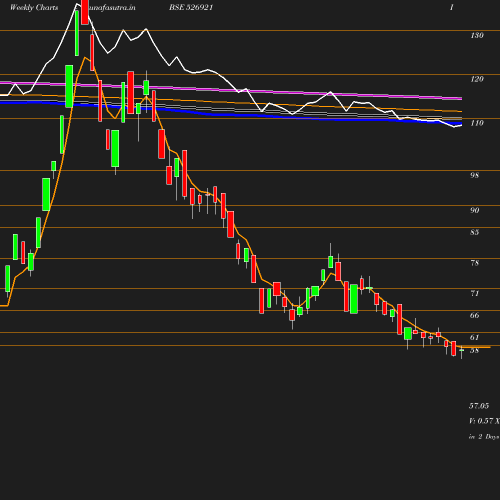Click the 98 price axis label
Viewport: 500px width, 500px height.
point(475,175)
